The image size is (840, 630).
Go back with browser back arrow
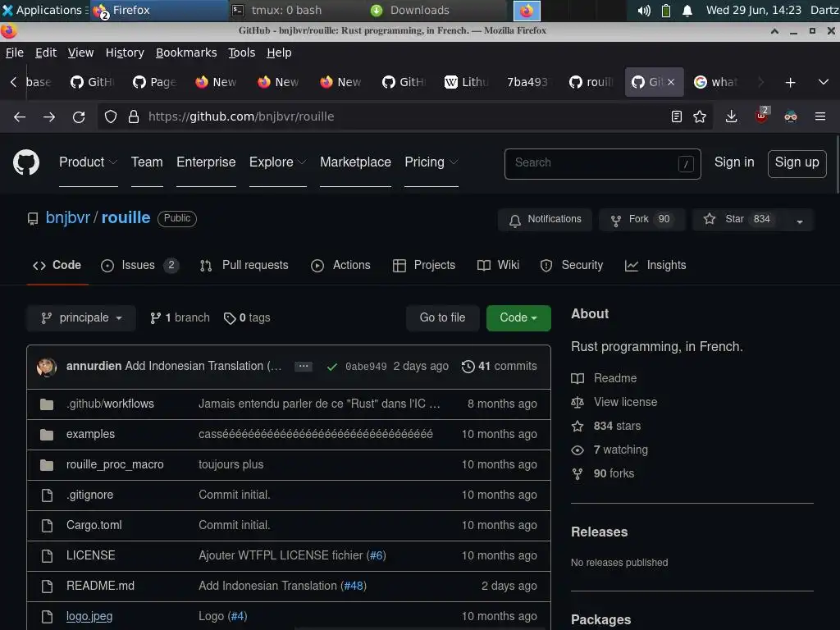coord(20,116)
